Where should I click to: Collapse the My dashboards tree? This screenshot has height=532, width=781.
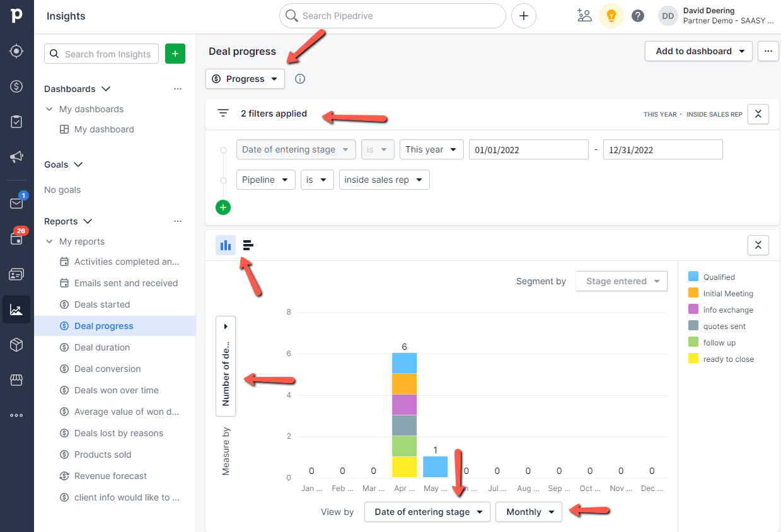pos(49,109)
